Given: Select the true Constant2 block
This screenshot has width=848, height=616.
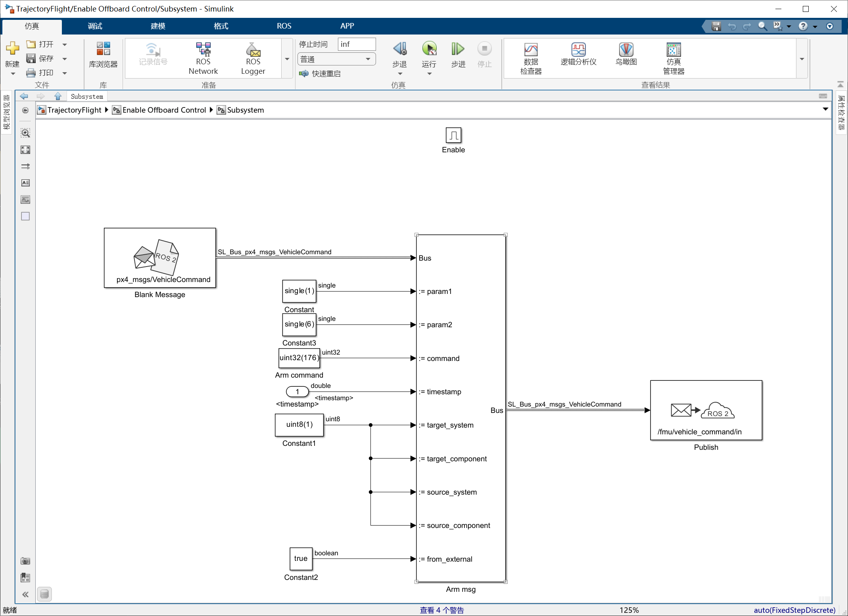Looking at the screenshot, I should [x=301, y=558].
